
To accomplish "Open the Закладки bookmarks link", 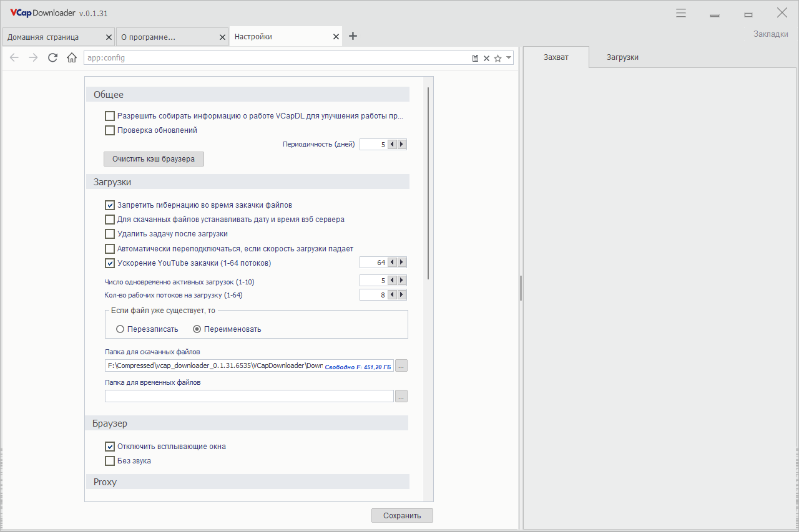I will 771,34.
